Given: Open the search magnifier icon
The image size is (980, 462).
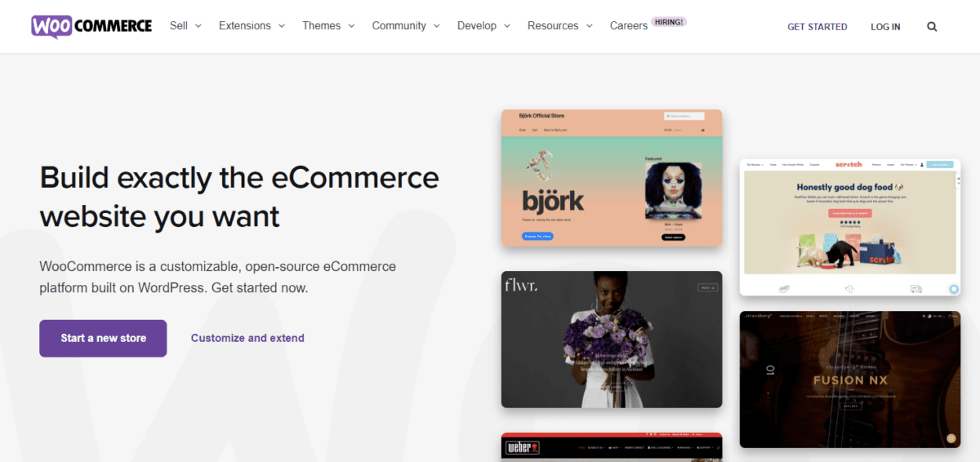Looking at the screenshot, I should coord(932,27).
